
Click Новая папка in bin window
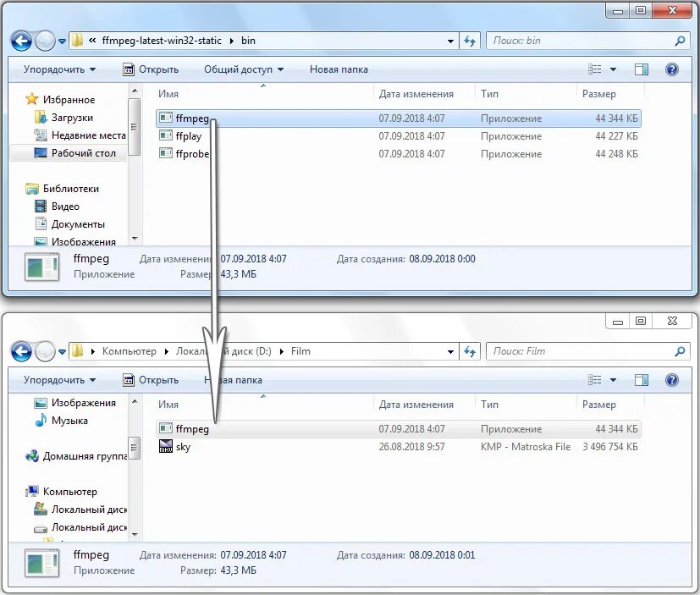click(339, 69)
